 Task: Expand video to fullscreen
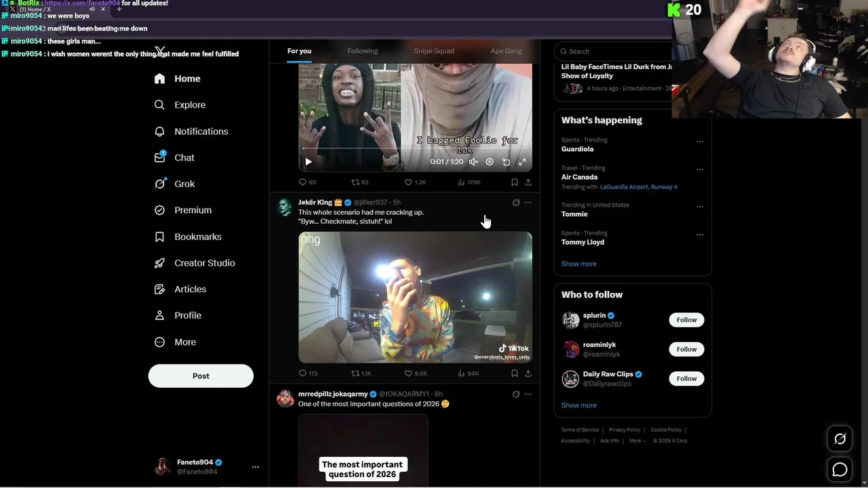click(522, 162)
